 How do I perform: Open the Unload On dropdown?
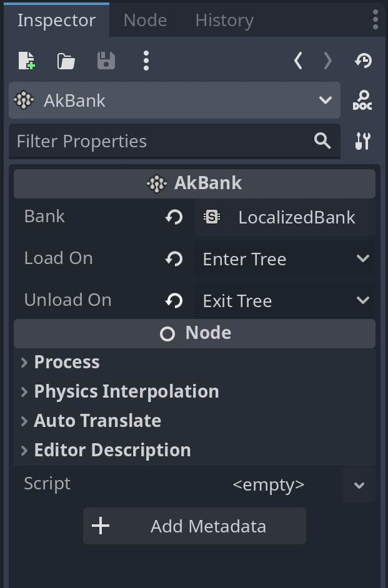click(285, 300)
